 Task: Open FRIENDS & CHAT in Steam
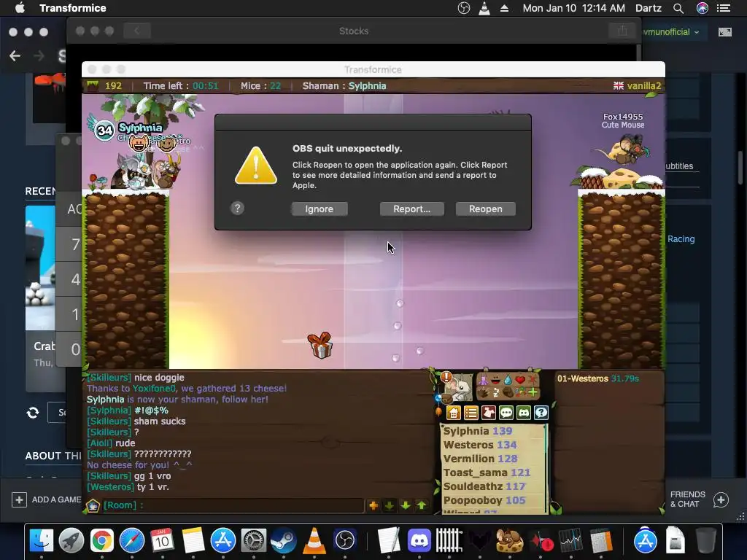pos(700,499)
